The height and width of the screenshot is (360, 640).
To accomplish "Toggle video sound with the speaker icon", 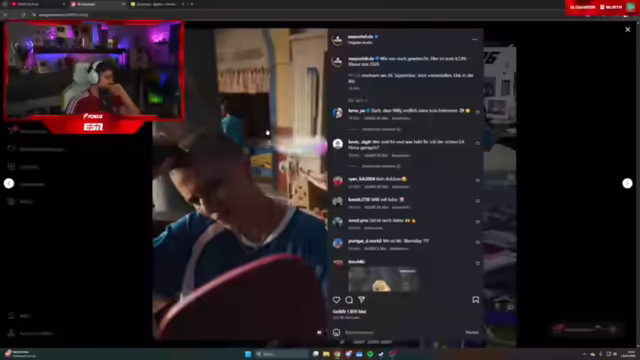I will tap(319, 332).
